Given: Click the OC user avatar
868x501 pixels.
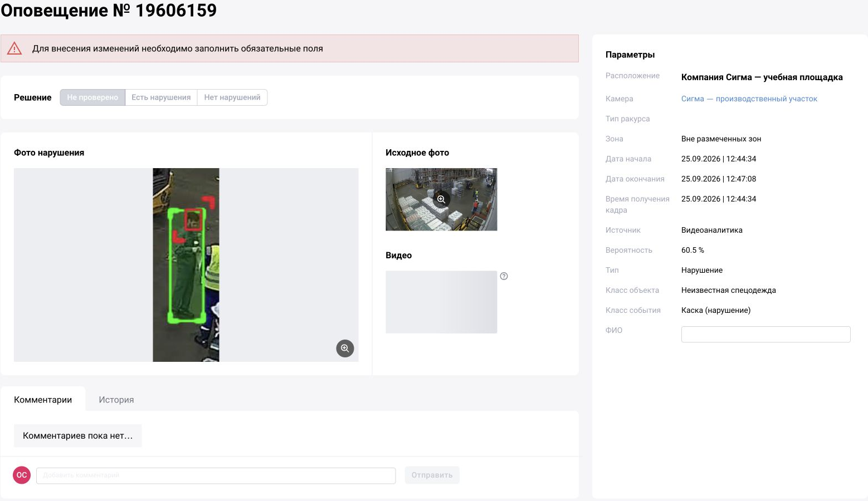Looking at the screenshot, I should [22, 475].
